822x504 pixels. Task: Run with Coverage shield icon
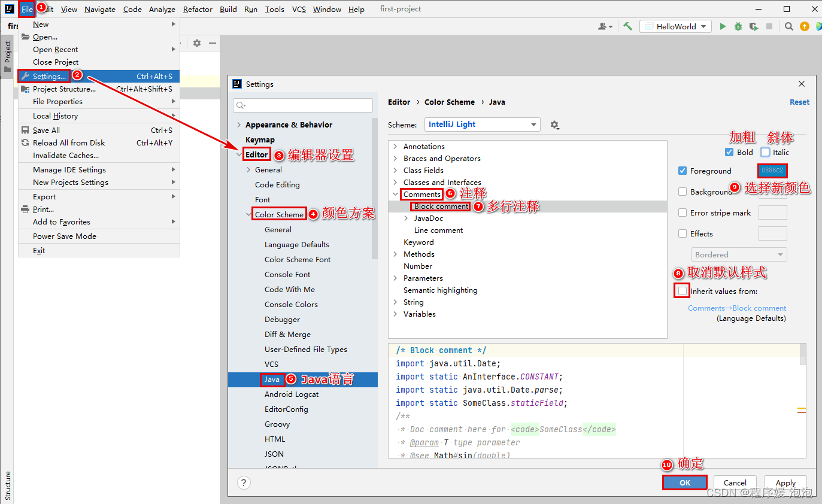click(754, 26)
